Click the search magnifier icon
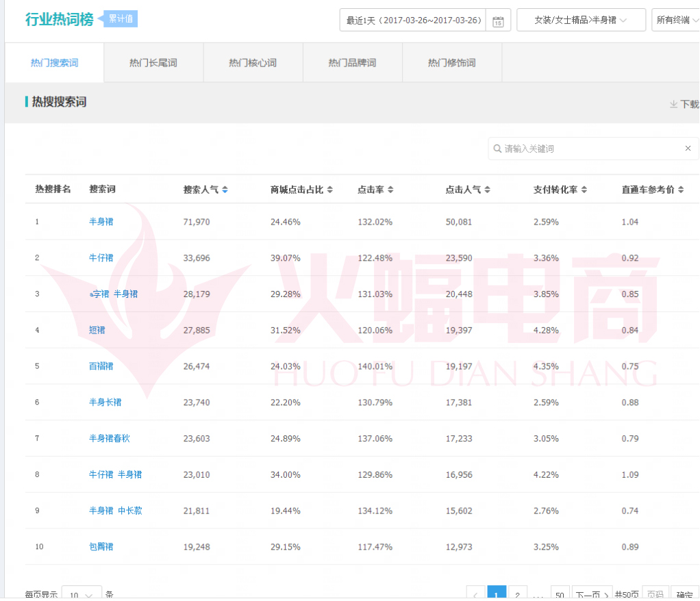Viewport: 700px width, 601px height. (x=497, y=149)
